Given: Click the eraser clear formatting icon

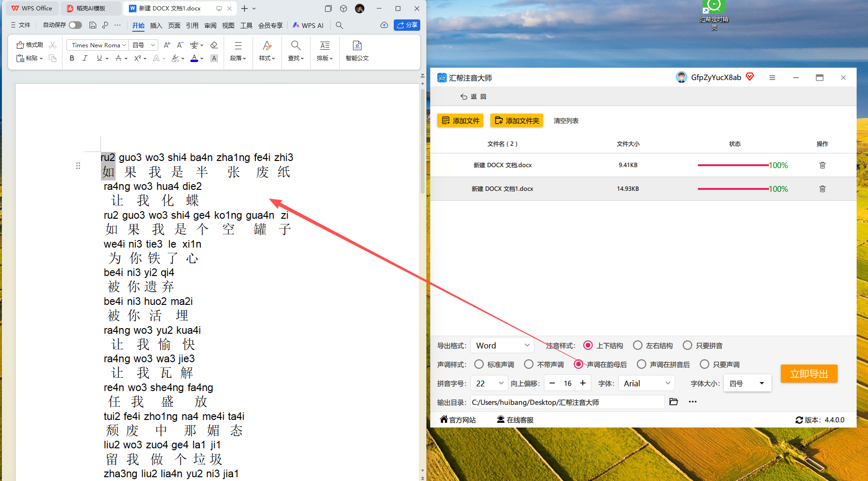Looking at the screenshot, I should tap(214, 45).
